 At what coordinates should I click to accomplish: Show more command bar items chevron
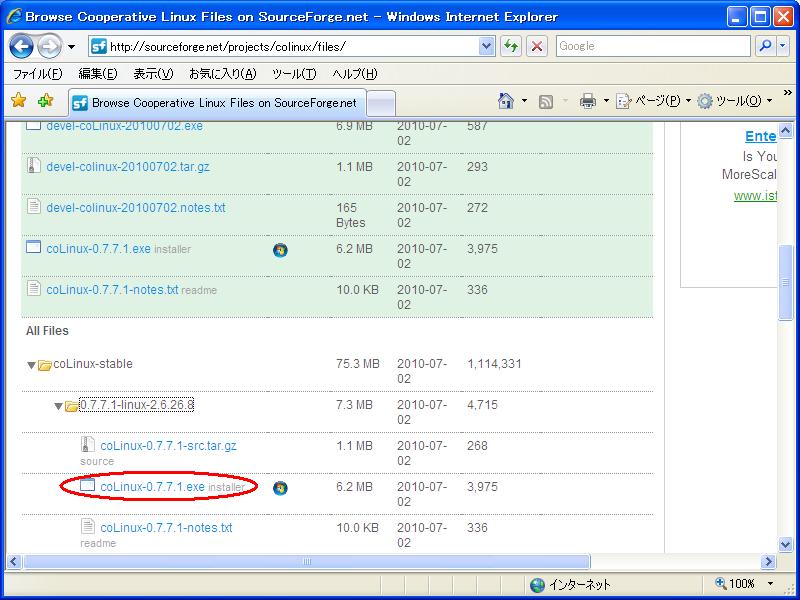click(788, 93)
